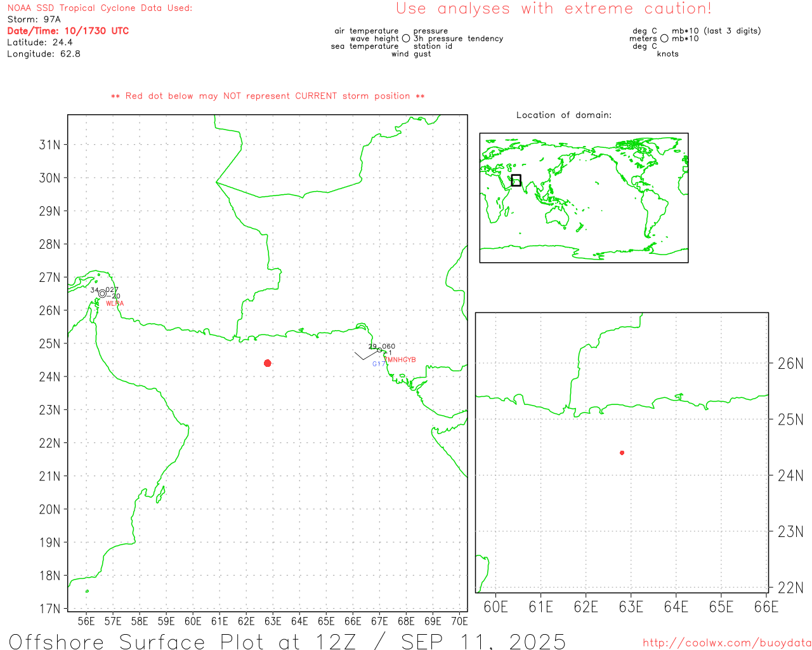Select the station circle marker near YMNHGYB

pyautogui.click(x=379, y=350)
